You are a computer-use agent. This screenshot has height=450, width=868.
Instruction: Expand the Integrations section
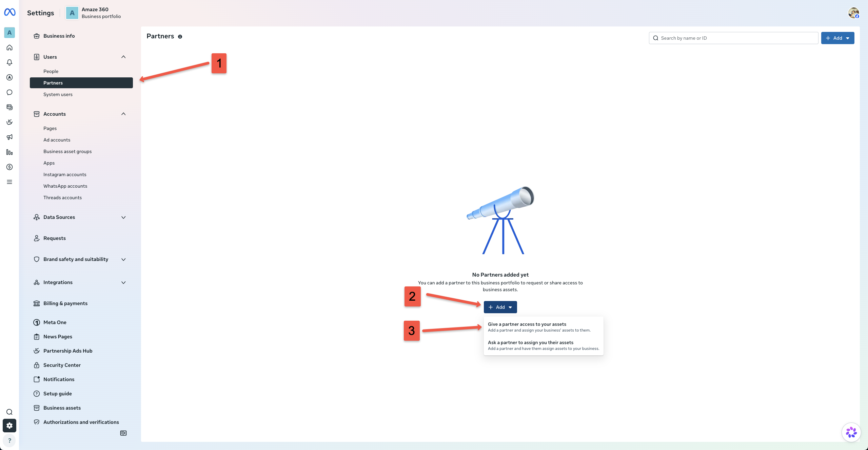[123, 282]
